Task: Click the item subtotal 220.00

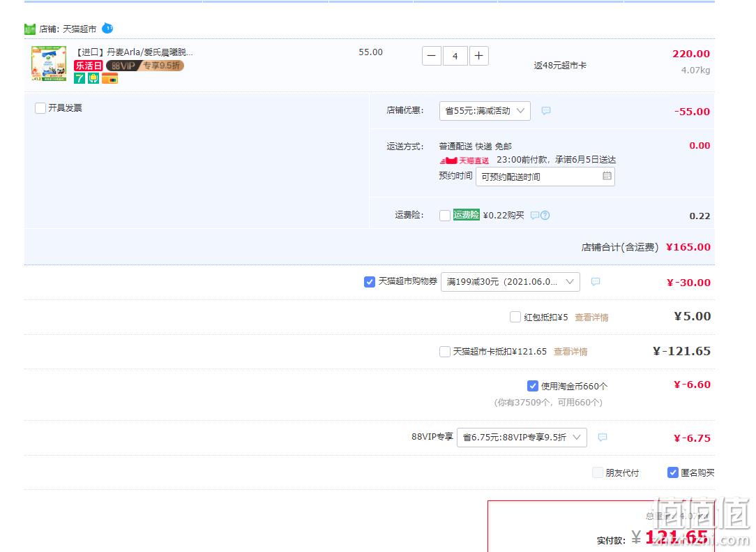Action: 691,54
